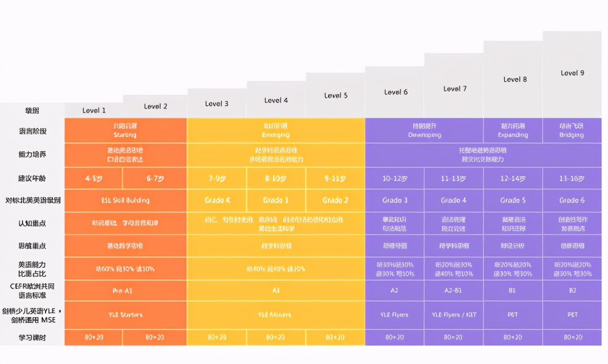
Task: Select the Pre-A1 CEFR cell
Action: coord(125,291)
